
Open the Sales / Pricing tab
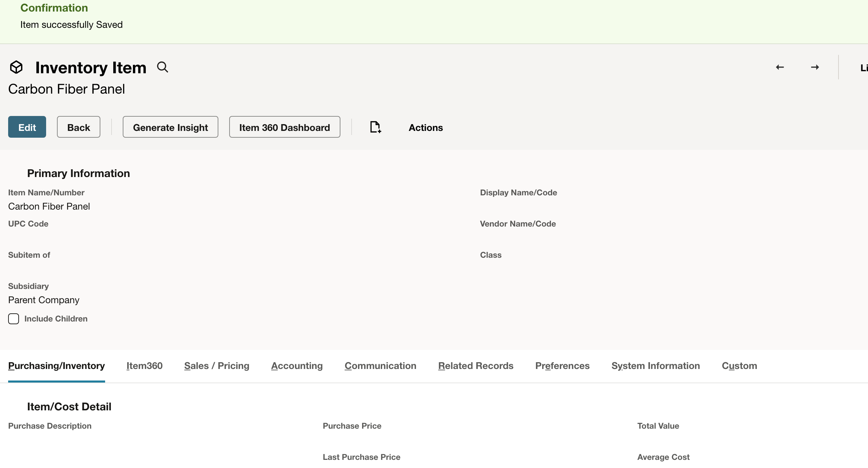point(217,366)
